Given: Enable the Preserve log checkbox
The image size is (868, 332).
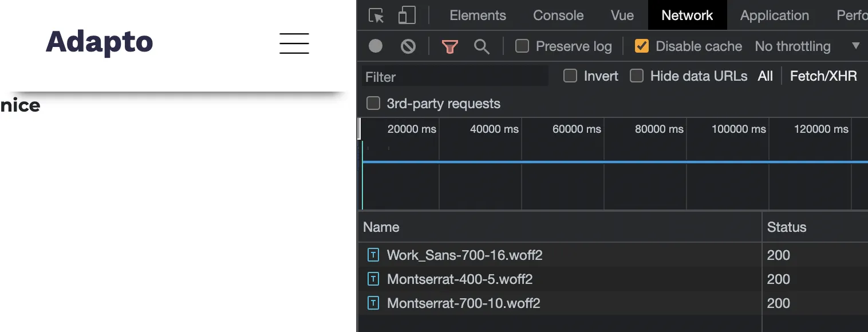Looking at the screenshot, I should pos(522,46).
